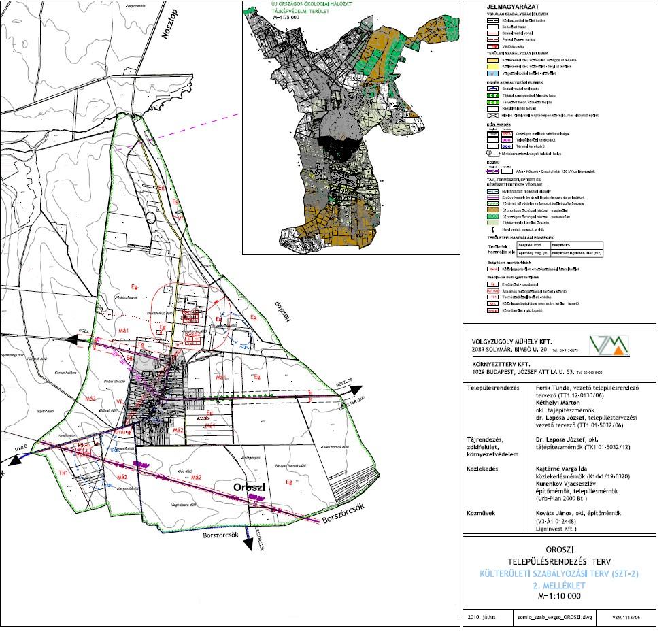Click the inset scale text M=1:75 000
The width and height of the screenshot is (672, 632).
click(286, 18)
